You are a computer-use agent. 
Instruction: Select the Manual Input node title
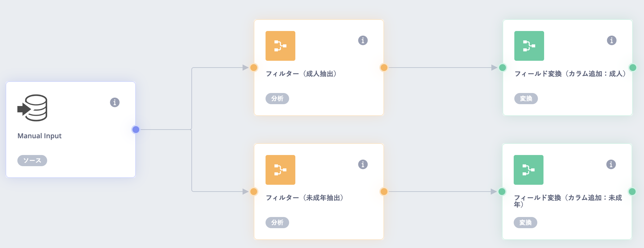39,136
